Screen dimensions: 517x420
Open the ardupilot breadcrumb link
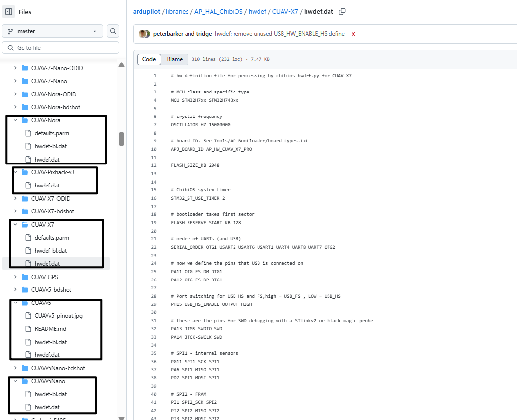[147, 12]
